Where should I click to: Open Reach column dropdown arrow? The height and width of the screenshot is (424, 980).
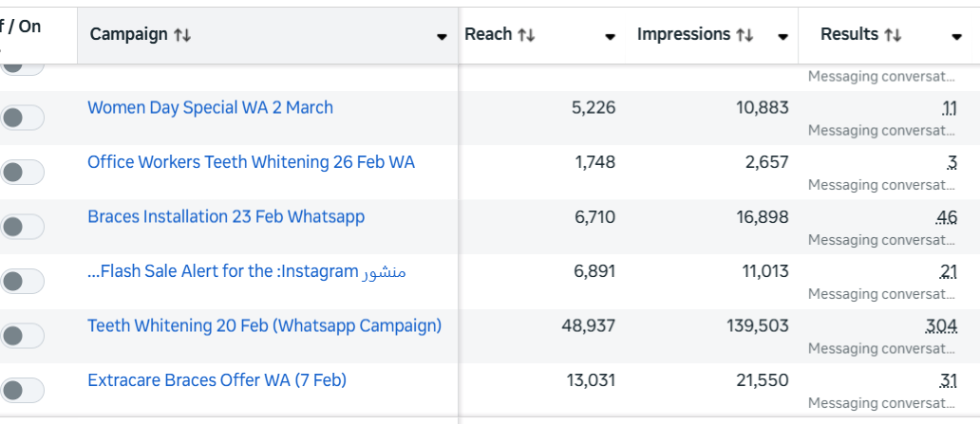pos(611,37)
